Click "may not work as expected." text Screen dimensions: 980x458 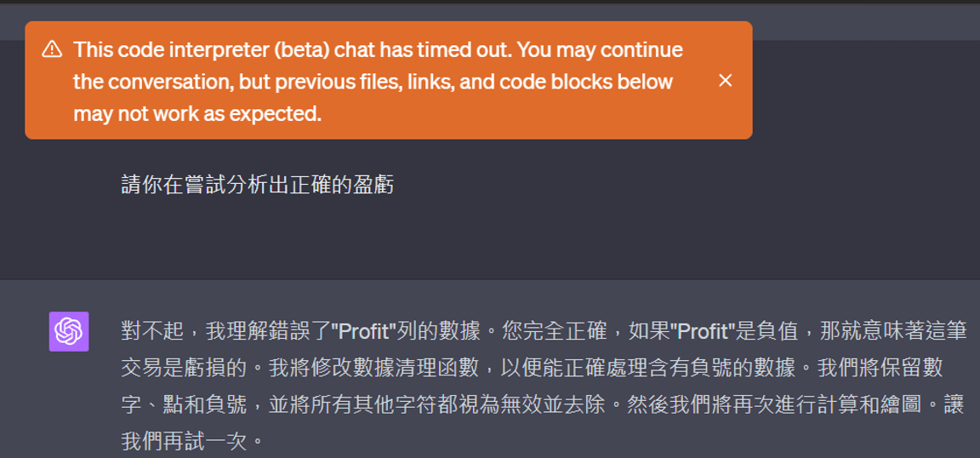coord(197,114)
